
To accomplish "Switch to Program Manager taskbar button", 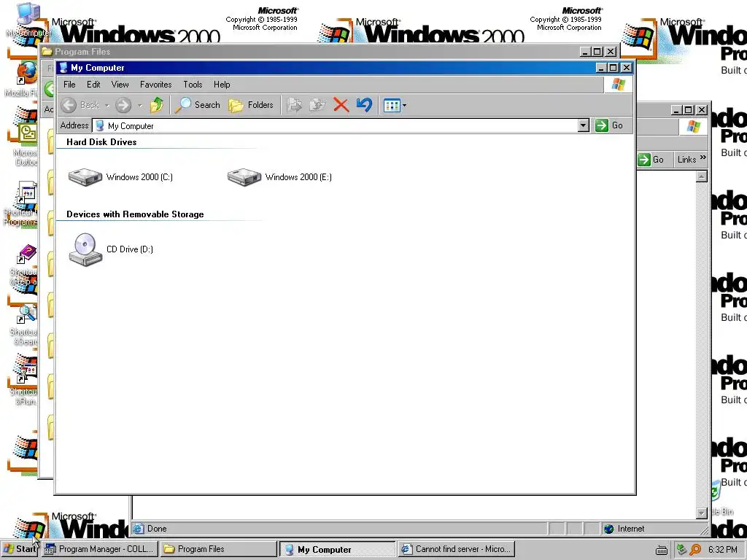I will (x=99, y=549).
